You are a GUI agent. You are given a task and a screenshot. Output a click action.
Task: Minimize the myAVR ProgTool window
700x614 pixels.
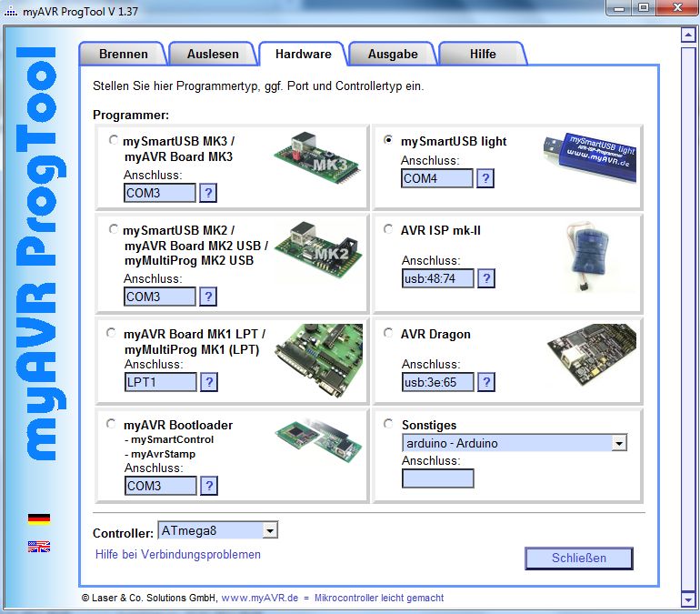pos(619,8)
